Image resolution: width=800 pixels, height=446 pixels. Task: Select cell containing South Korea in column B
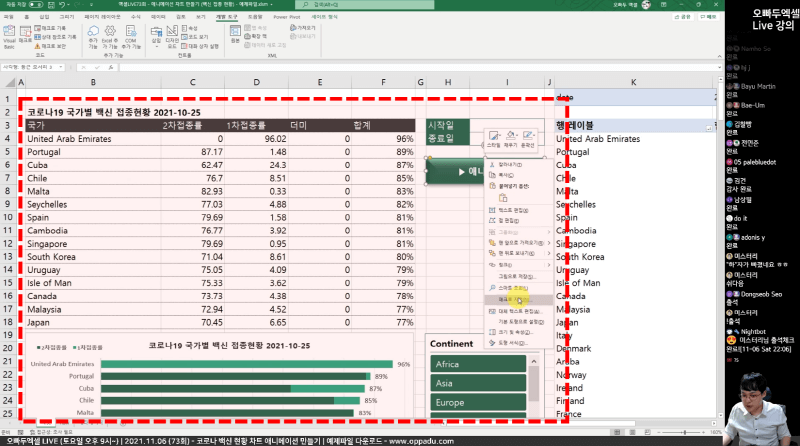93,257
